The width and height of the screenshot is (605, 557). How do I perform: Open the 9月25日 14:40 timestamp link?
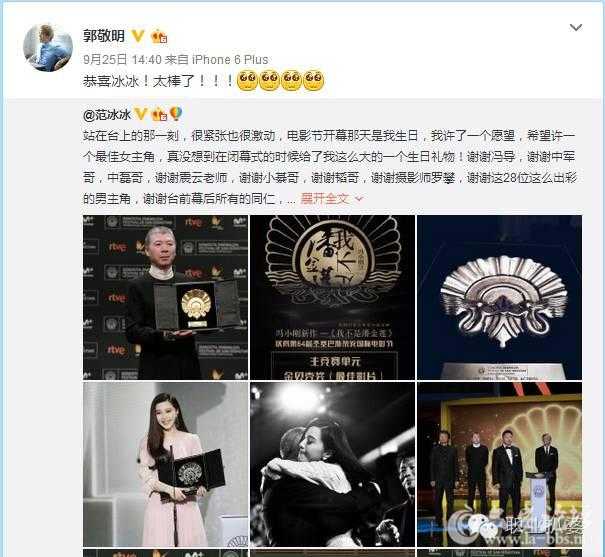point(122,59)
